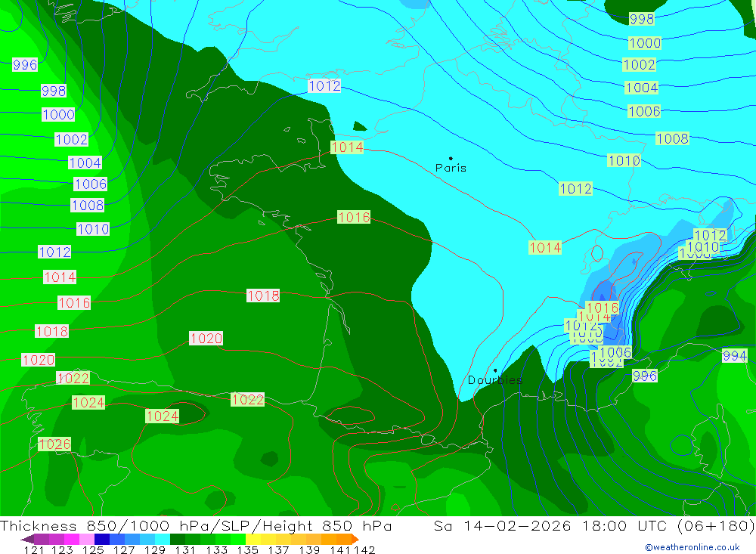Screen dimensions: 756x554
Task: Click the red 1014 label northwest of Paris
Action: [347, 147]
